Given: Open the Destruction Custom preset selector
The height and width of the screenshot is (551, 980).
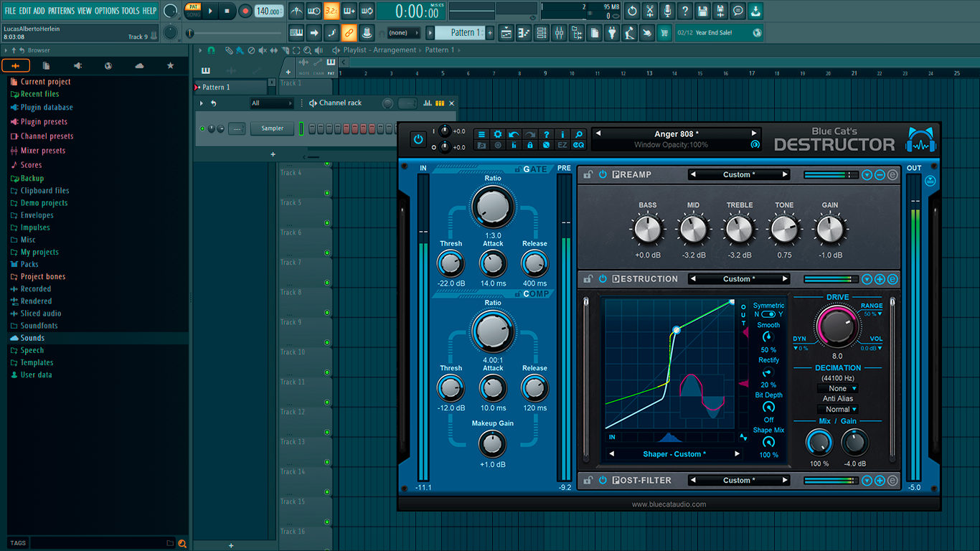Looking at the screenshot, I should click(738, 279).
